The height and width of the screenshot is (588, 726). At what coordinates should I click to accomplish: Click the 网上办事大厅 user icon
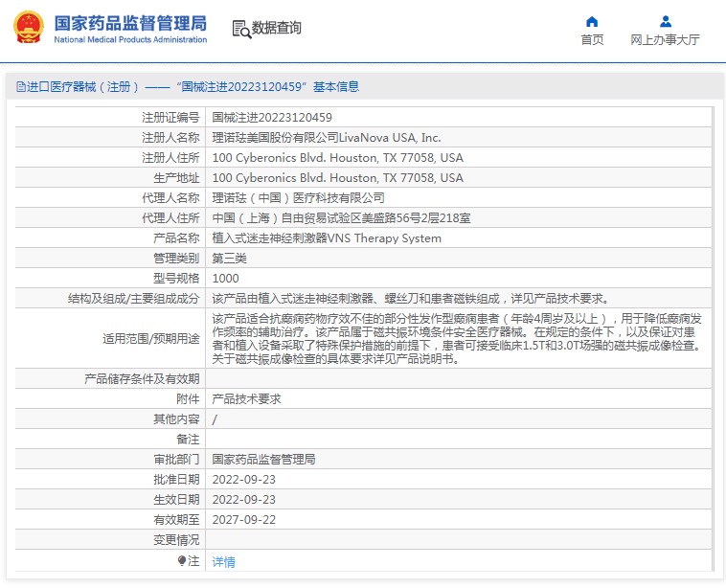tap(666, 21)
